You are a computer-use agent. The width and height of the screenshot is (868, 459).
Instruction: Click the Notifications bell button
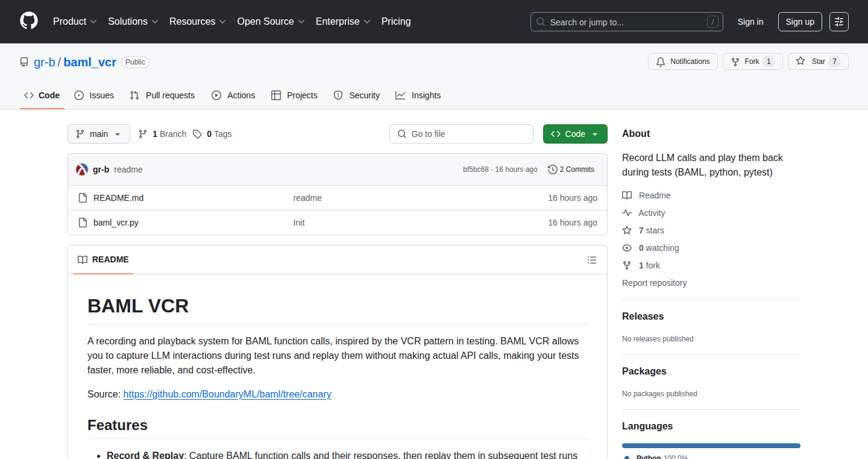click(x=683, y=62)
